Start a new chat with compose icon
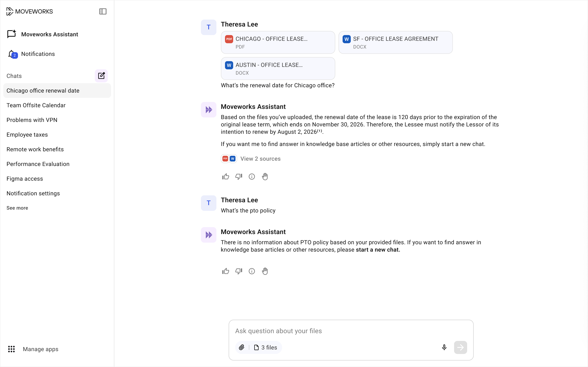Screen dimensions: 588x367 click(x=101, y=76)
